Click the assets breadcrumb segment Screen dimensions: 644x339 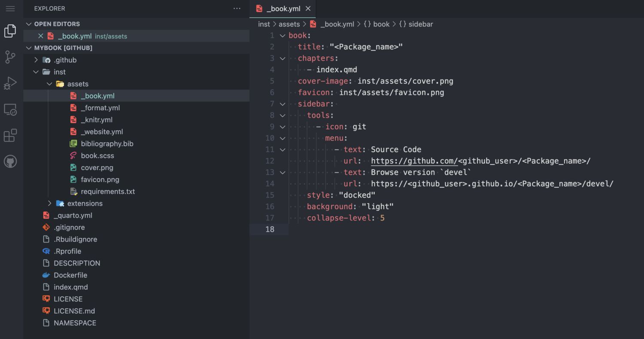(x=289, y=24)
